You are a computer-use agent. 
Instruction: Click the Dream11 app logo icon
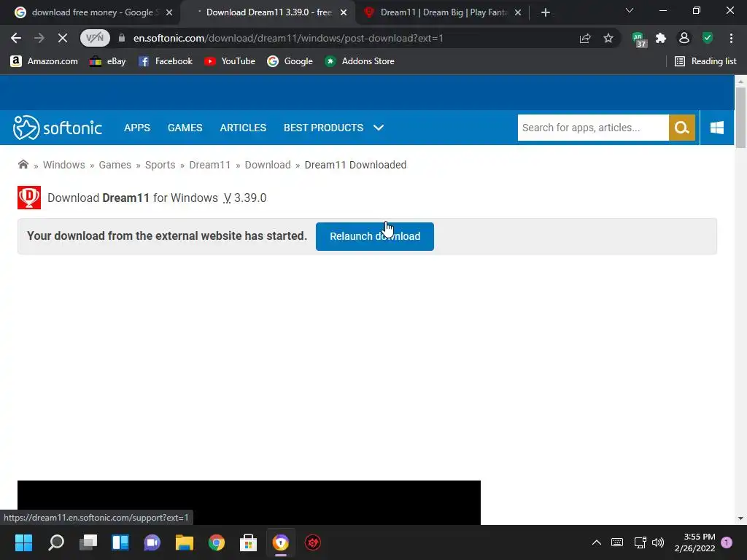tap(29, 198)
